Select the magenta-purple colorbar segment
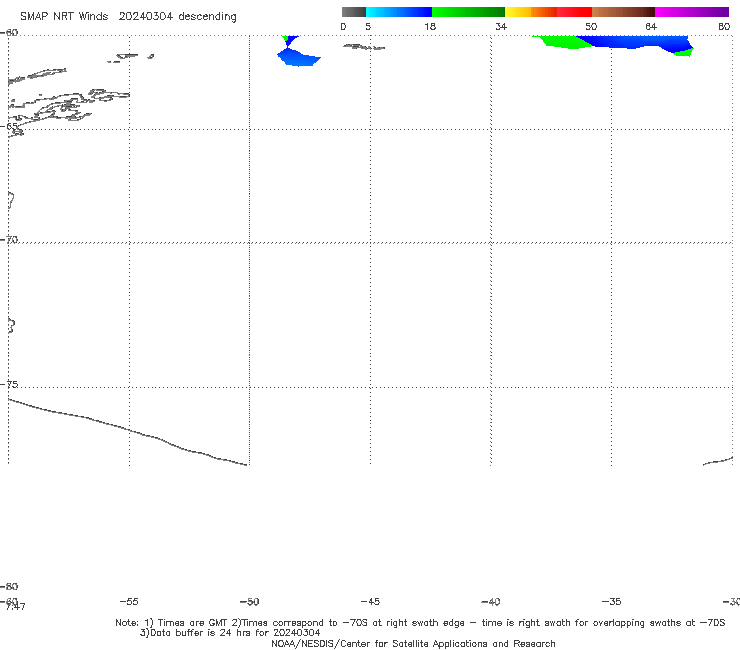740x650 pixels. (x=692, y=12)
